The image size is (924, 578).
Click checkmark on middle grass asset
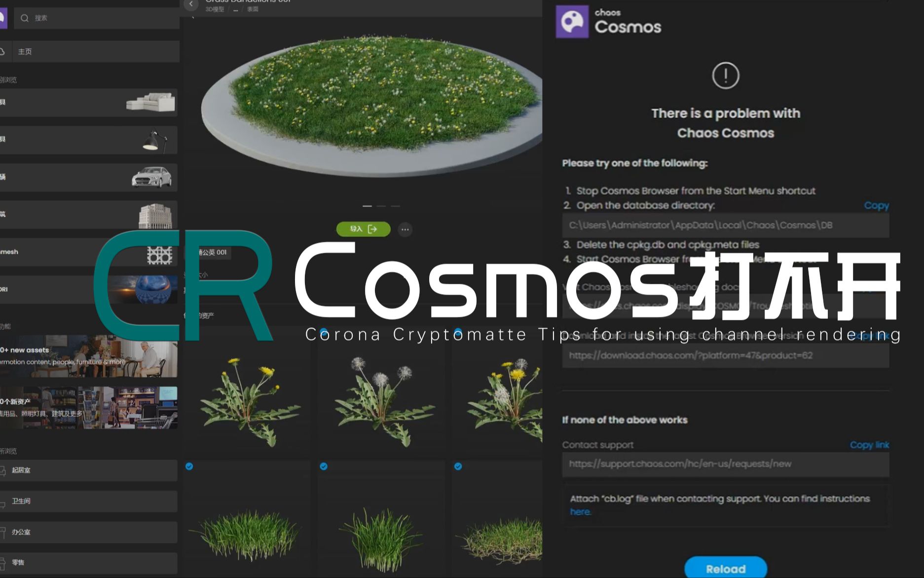pos(324,466)
